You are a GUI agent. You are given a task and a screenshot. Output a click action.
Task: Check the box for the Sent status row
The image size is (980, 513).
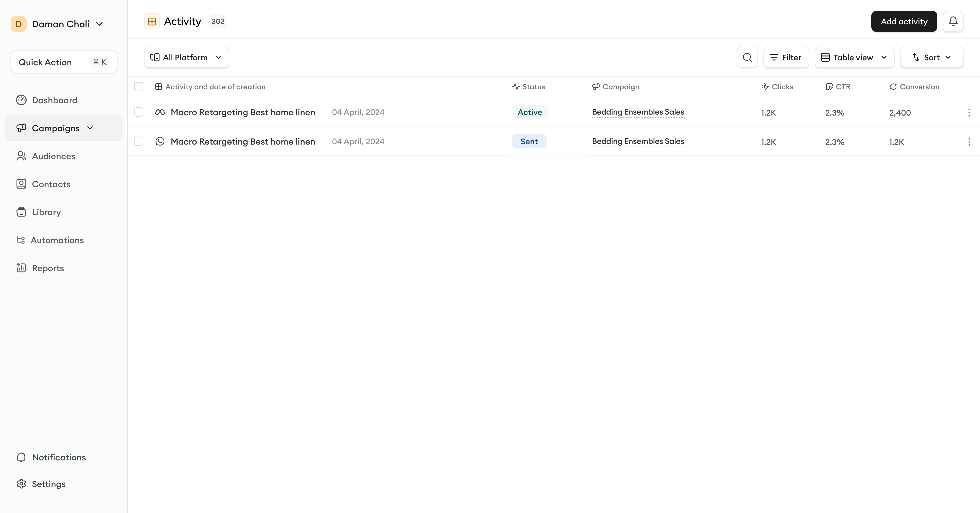click(x=139, y=142)
